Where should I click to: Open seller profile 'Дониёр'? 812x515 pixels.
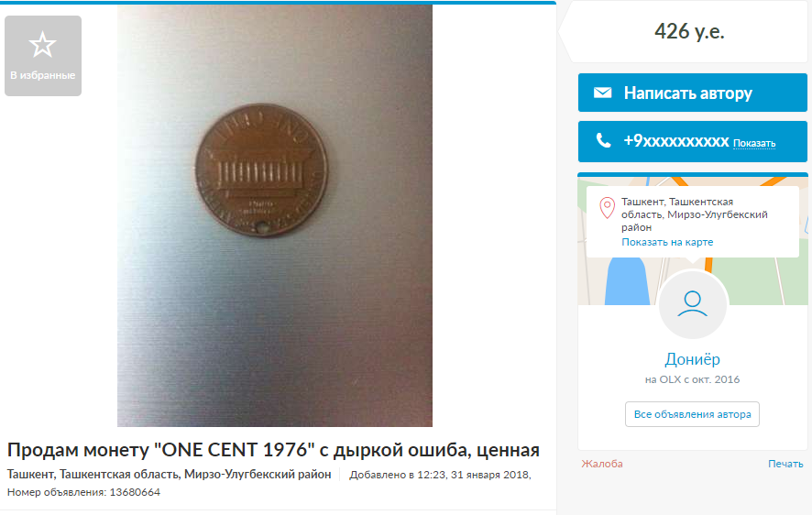coord(692,358)
